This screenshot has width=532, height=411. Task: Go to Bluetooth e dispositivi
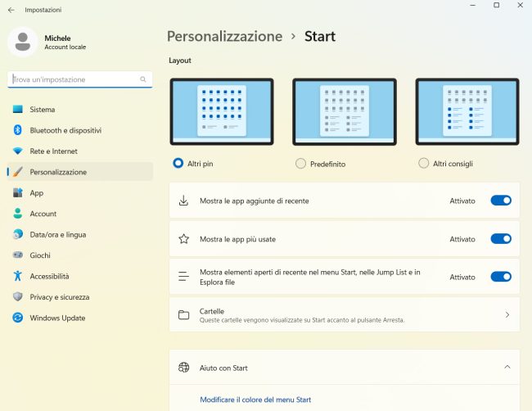click(80, 130)
